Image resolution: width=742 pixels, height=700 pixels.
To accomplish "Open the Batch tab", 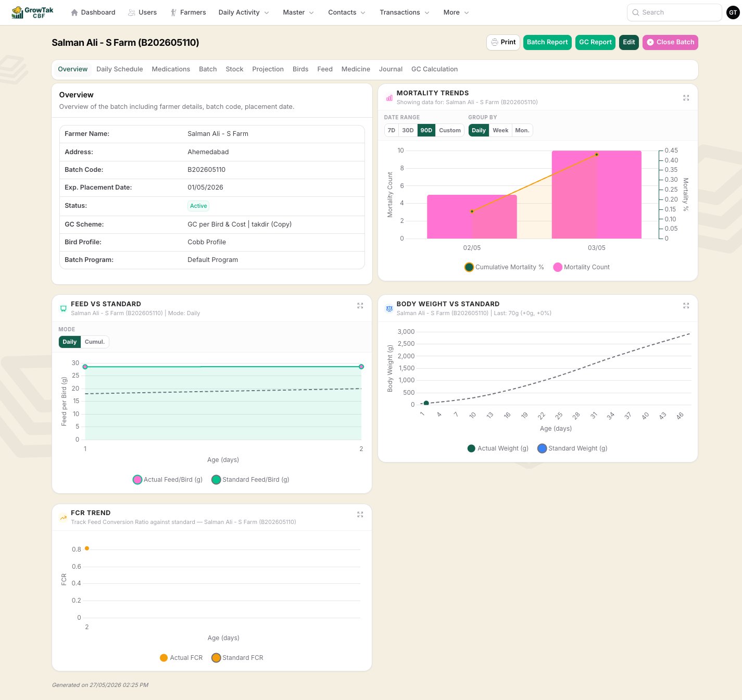I will (208, 69).
